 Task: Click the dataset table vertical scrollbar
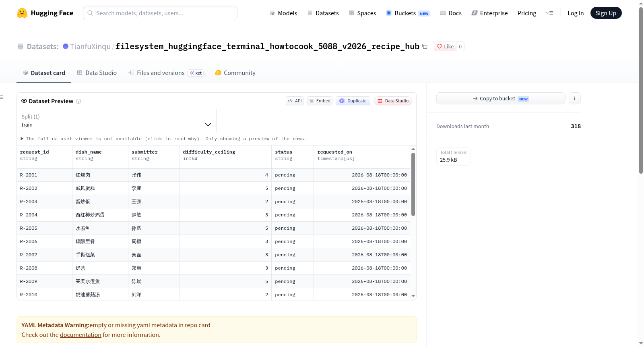[413, 184]
